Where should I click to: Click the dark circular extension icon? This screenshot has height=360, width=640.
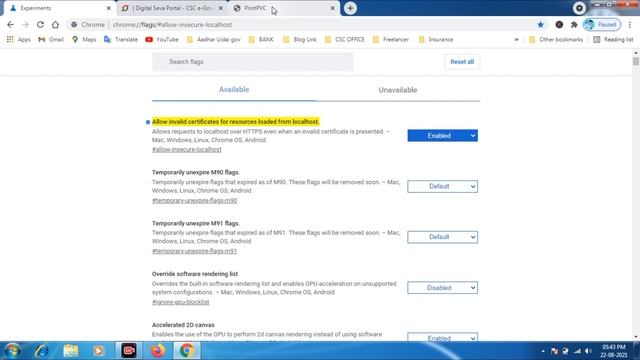tap(559, 24)
